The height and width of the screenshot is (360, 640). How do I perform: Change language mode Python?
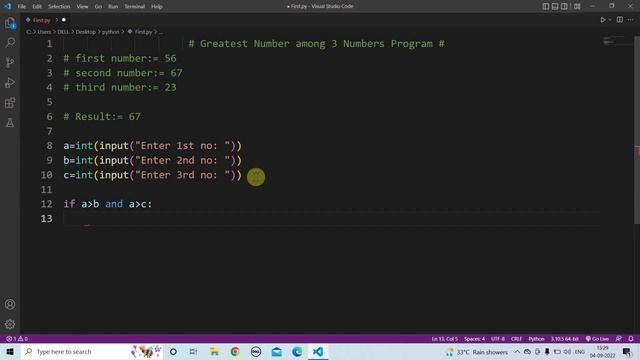536,339
